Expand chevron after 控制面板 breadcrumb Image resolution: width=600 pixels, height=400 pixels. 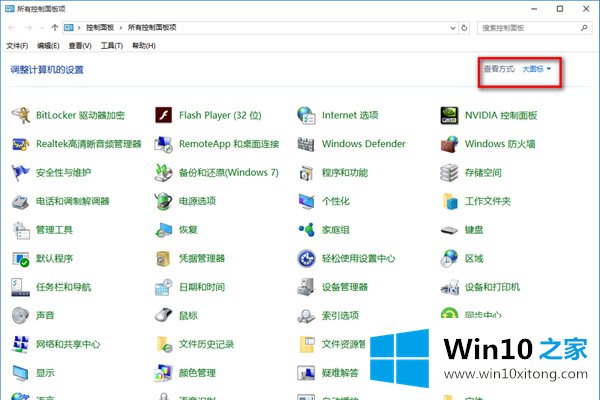pyautogui.click(x=121, y=28)
